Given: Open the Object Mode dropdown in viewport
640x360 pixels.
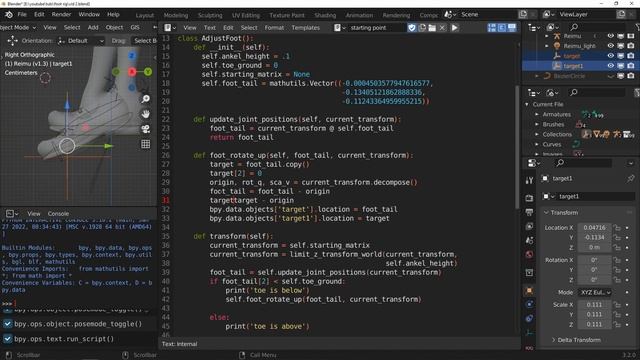Looking at the screenshot, I should pos(18,27).
